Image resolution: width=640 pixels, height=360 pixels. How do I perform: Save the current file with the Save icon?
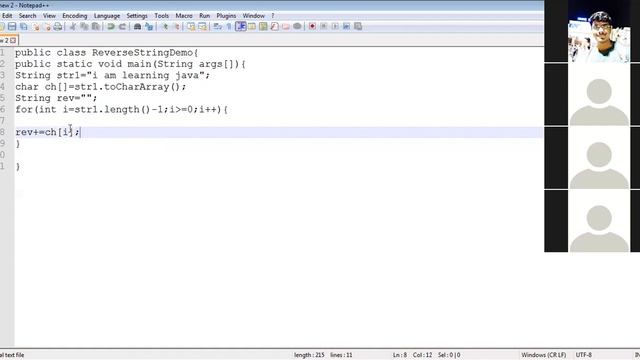point(12,27)
